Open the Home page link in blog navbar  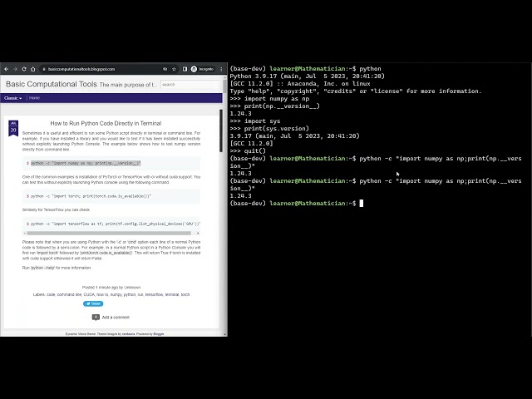(x=34, y=98)
